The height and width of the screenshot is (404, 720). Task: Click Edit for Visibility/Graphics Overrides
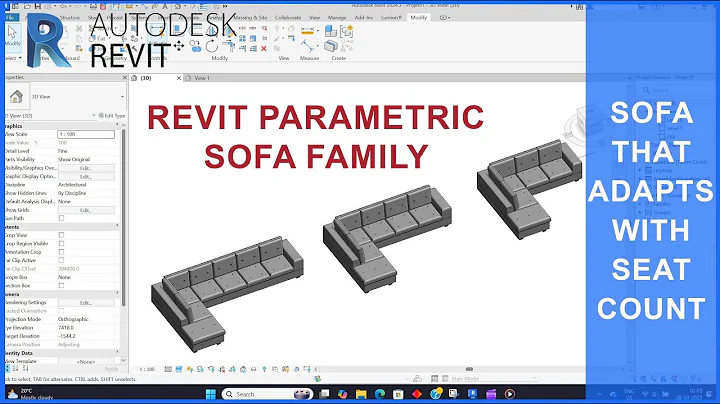[86, 168]
